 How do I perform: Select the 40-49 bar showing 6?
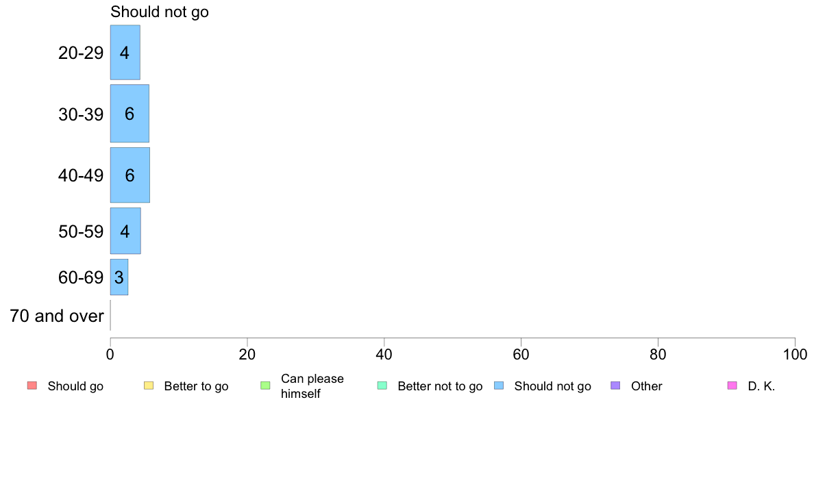pos(129,175)
